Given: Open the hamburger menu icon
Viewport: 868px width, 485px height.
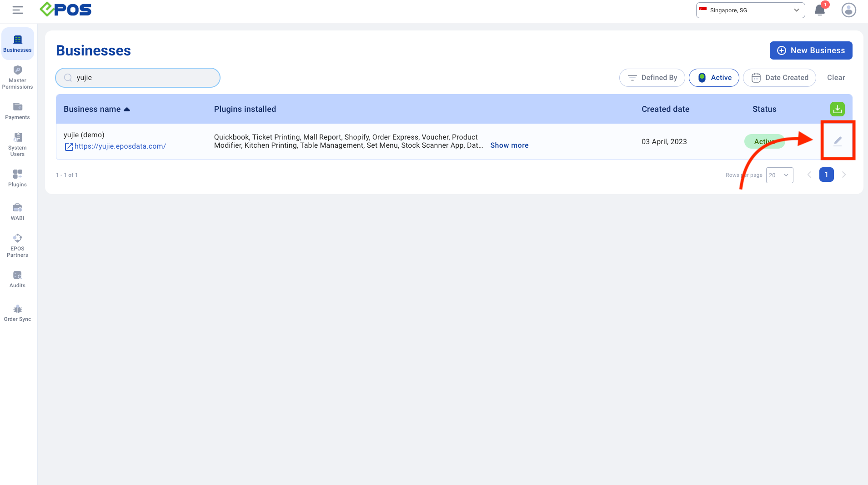Looking at the screenshot, I should point(18,10).
